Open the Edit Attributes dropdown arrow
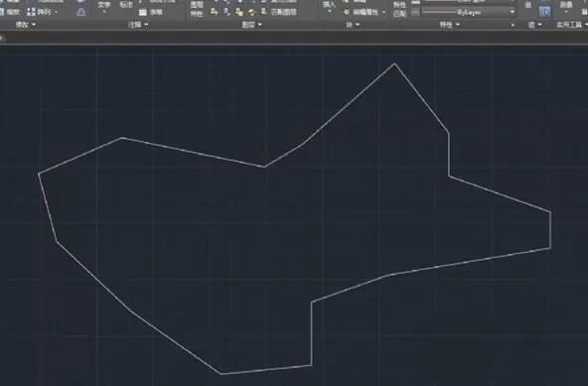The width and height of the screenshot is (588, 386). click(x=383, y=12)
